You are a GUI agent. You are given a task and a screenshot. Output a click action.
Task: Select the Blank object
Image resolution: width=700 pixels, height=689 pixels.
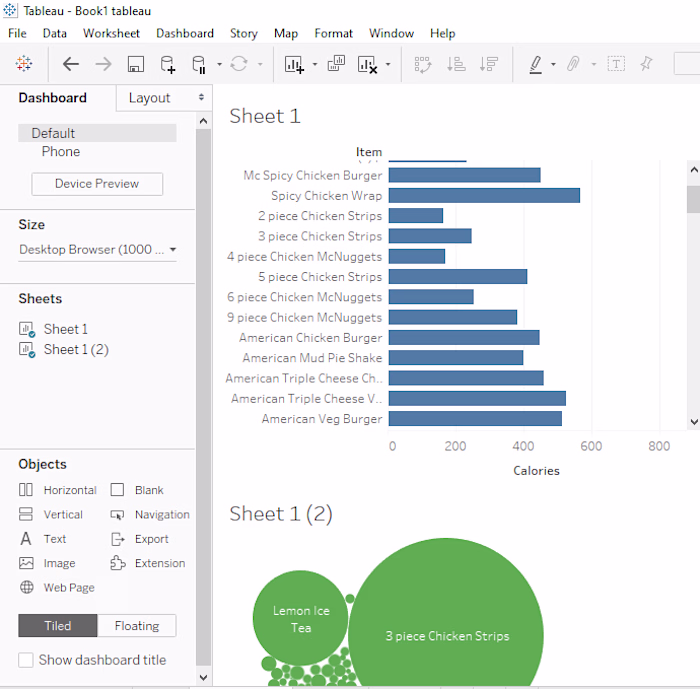pos(137,490)
